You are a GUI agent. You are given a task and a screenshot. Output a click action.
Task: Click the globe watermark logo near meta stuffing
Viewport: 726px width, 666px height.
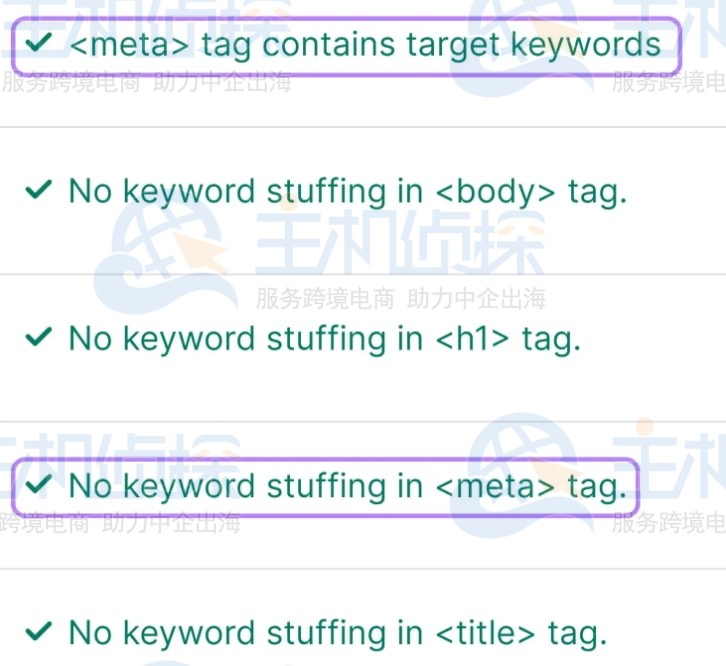(x=521, y=475)
